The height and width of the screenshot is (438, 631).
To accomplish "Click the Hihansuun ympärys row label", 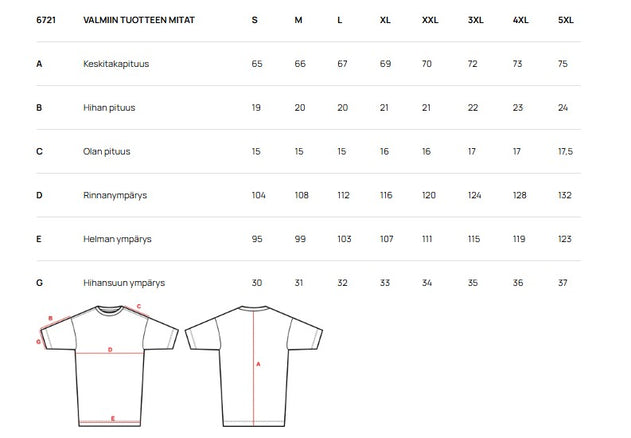I will (x=124, y=283).
